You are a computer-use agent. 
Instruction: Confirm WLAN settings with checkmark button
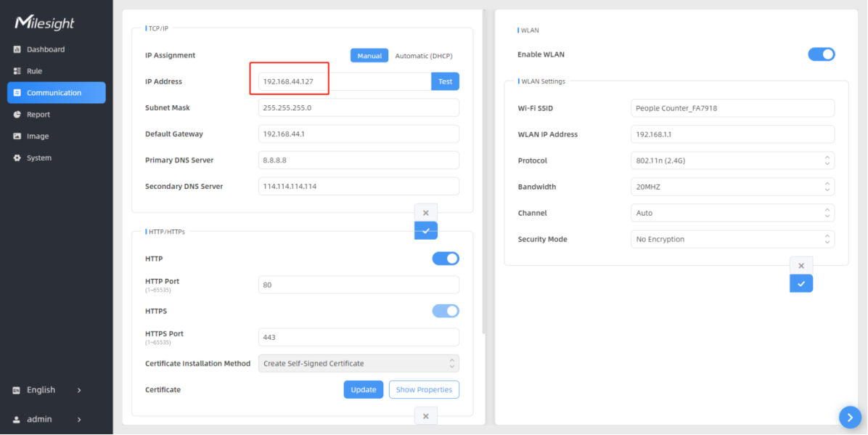[801, 283]
